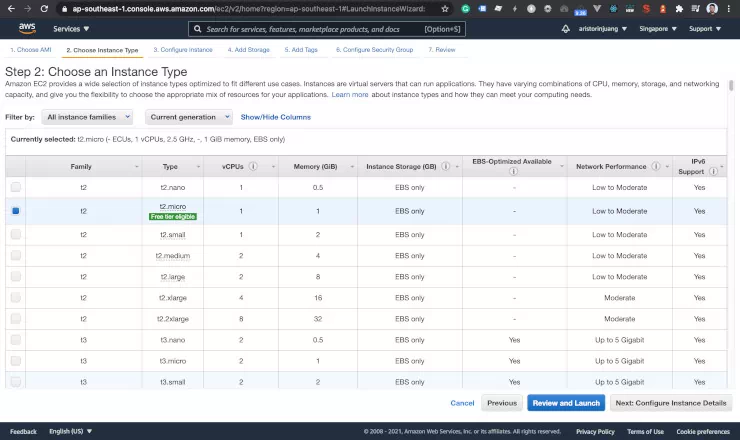Click info icon next to Network Performance
740x440 pixels.
(x=656, y=166)
